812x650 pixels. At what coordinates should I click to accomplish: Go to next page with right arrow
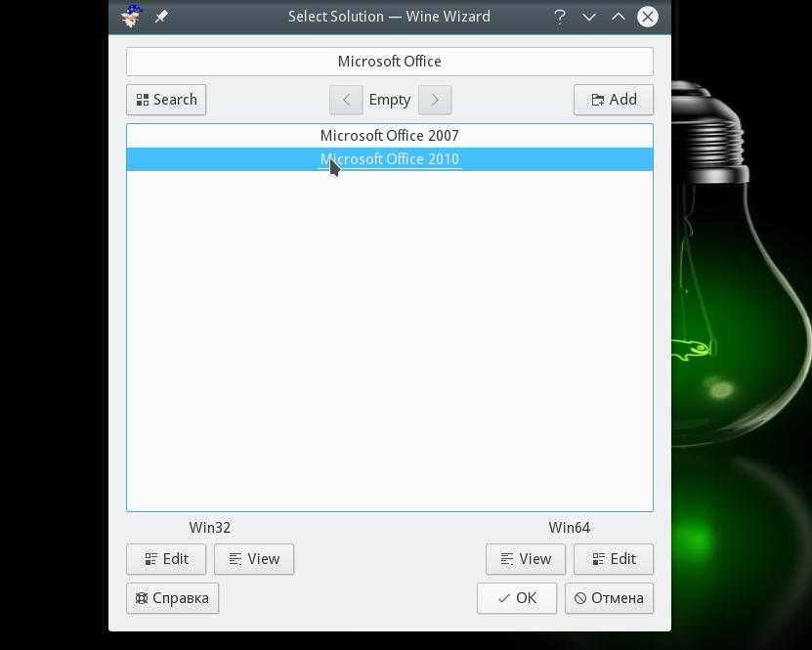(x=435, y=100)
